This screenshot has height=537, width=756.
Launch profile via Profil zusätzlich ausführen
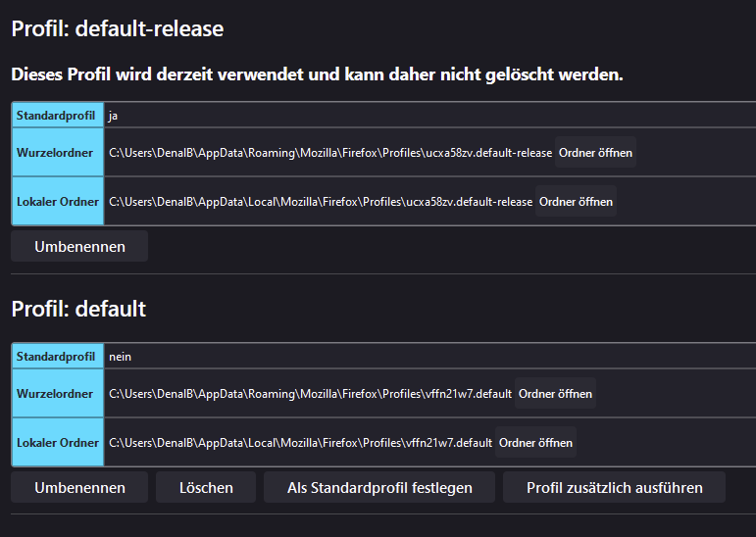click(614, 488)
